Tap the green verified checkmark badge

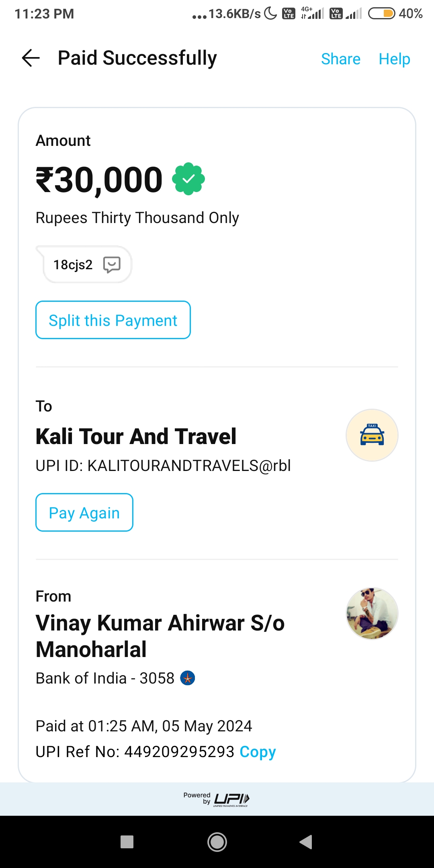click(188, 179)
